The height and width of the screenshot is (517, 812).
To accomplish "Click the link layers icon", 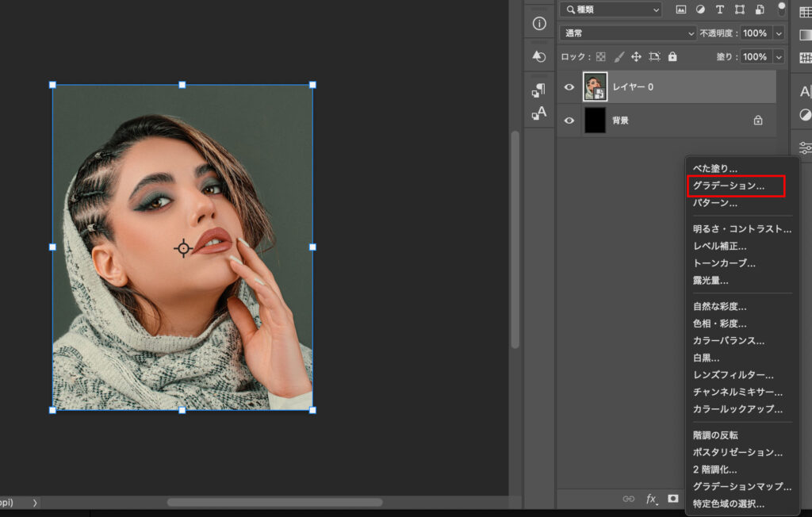I will pos(629,499).
